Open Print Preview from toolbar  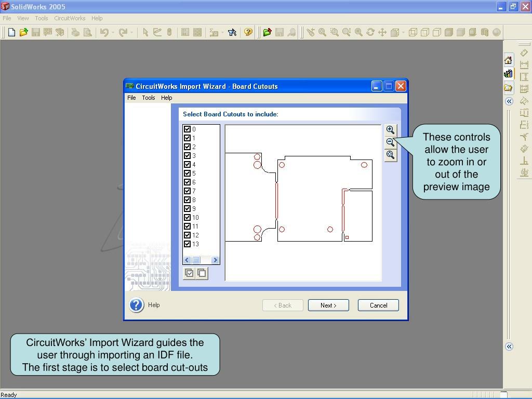pyautogui.click(x=87, y=32)
